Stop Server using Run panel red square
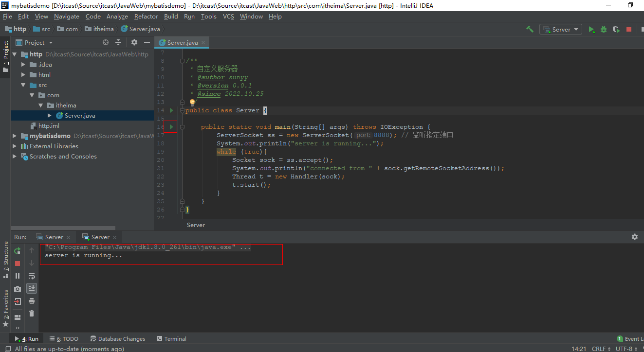644x352 pixels. point(18,263)
